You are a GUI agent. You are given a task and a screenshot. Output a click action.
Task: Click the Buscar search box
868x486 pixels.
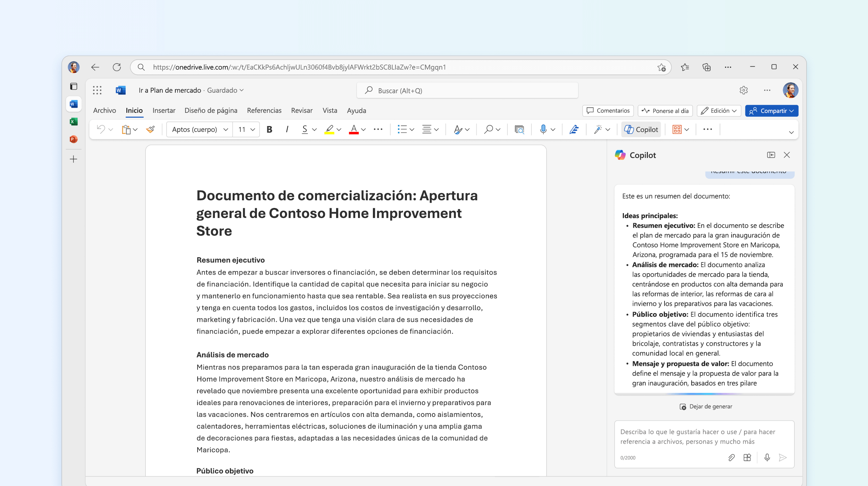[x=467, y=91]
